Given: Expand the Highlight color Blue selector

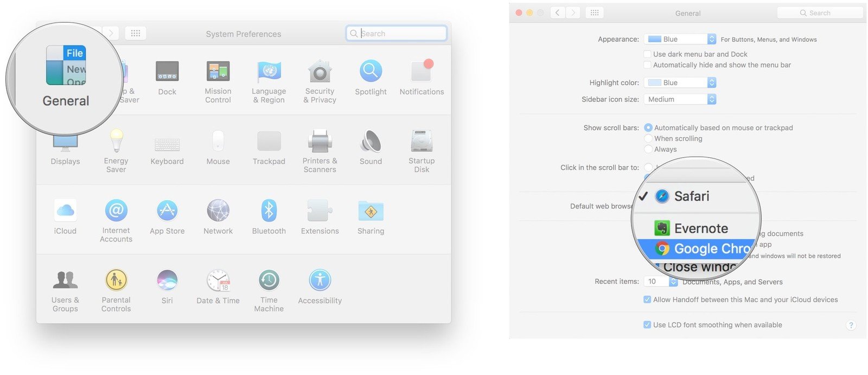Looking at the screenshot, I should 680,82.
